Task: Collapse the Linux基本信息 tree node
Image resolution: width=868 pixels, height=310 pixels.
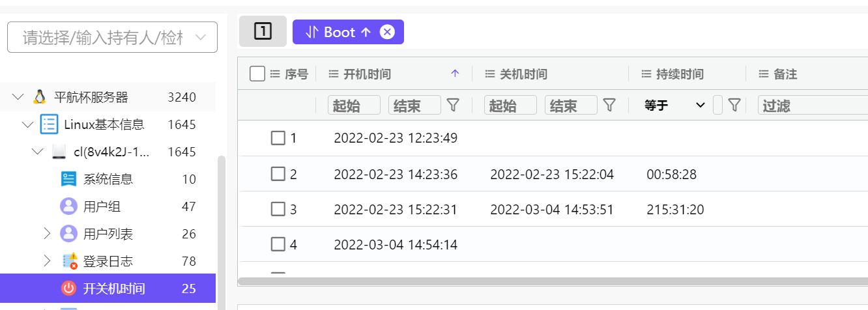Action: [27, 124]
